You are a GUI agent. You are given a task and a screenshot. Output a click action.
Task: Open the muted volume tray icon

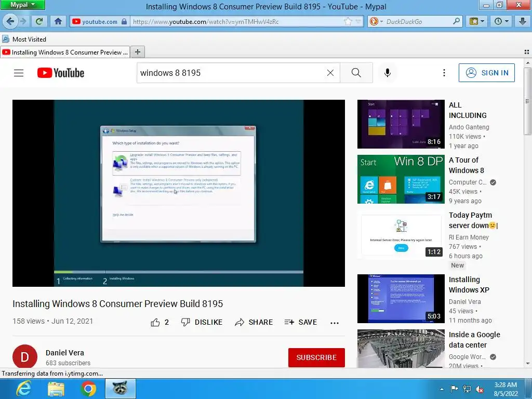point(480,389)
